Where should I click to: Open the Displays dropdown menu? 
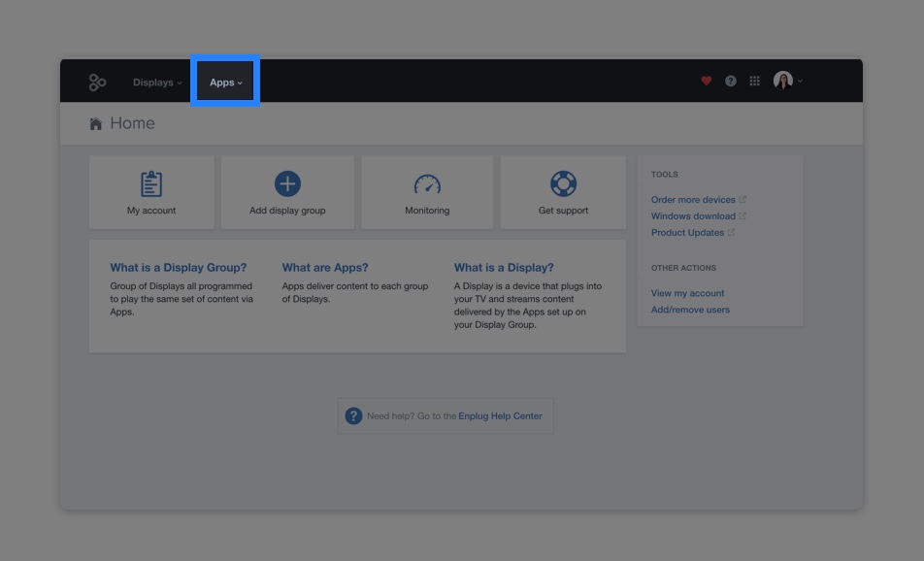pyautogui.click(x=157, y=82)
